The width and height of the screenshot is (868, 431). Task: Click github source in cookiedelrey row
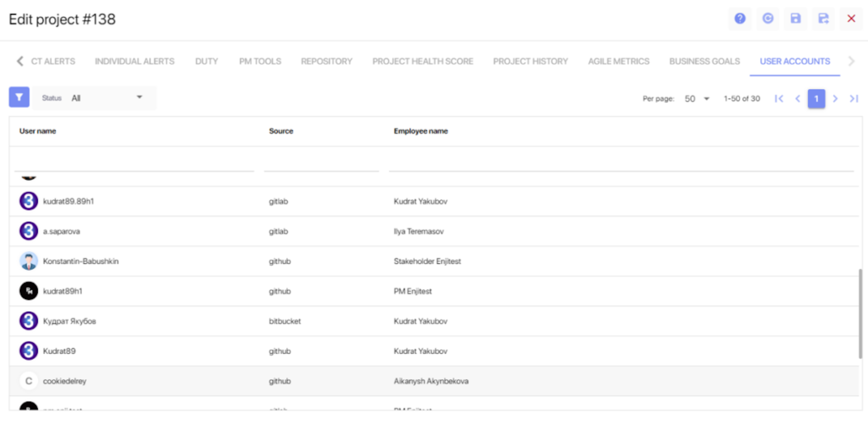280,381
